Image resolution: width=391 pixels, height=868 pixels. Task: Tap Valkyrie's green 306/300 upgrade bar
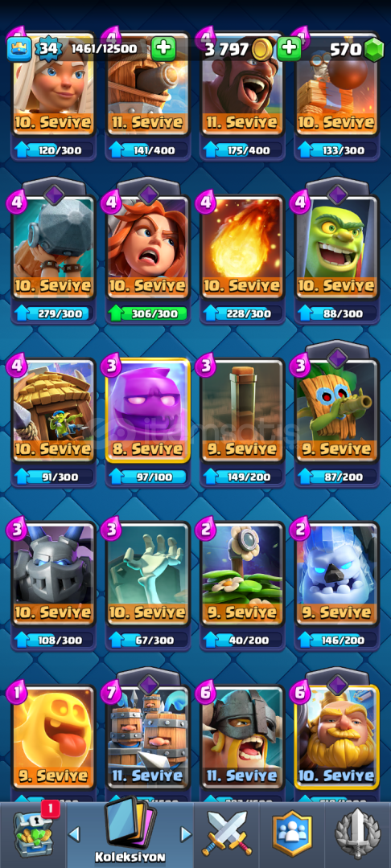click(x=147, y=314)
